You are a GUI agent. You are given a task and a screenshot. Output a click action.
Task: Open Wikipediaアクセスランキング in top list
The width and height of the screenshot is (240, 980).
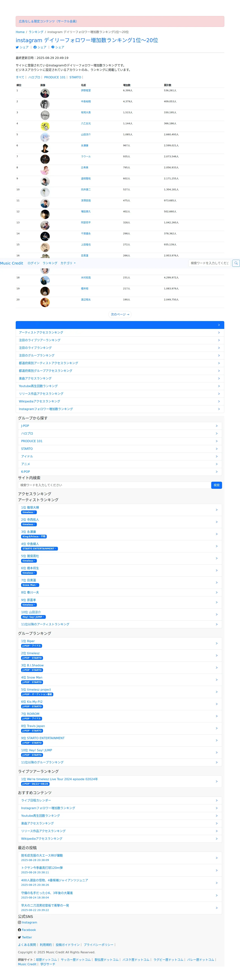coord(120,401)
